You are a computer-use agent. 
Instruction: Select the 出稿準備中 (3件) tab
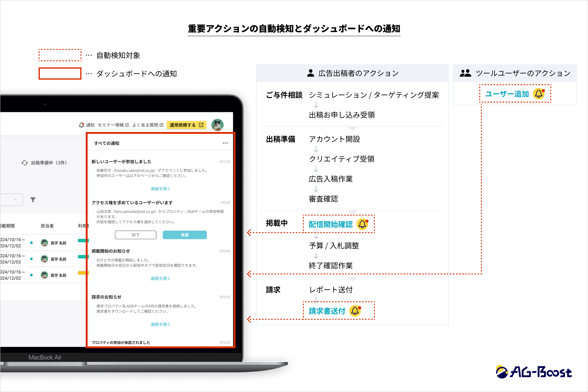[x=48, y=163]
